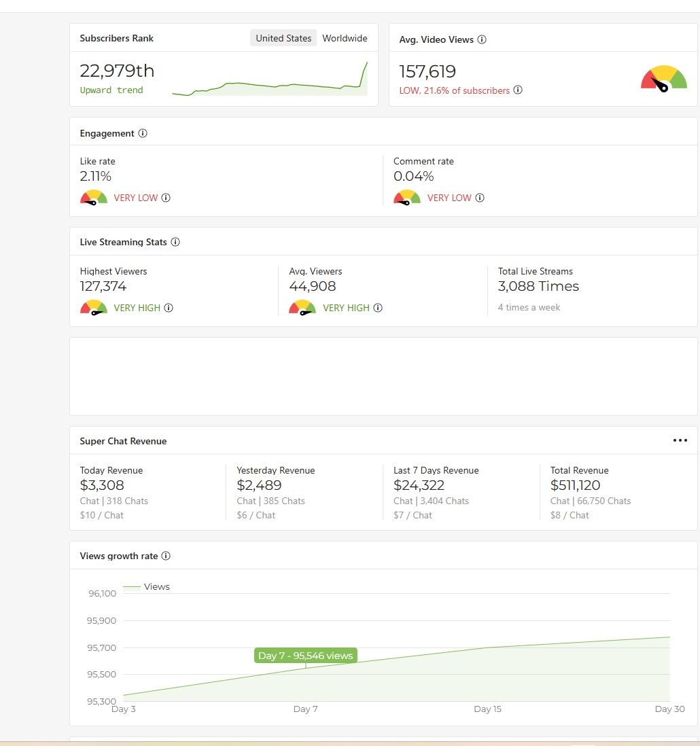Toggle the Views legend series

click(147, 586)
